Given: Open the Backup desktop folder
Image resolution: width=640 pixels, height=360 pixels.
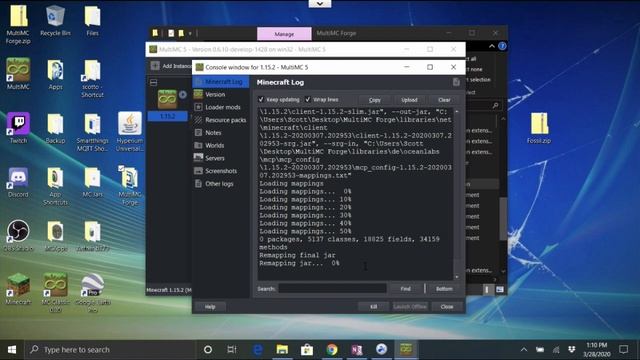Looking at the screenshot, I should [x=55, y=129].
